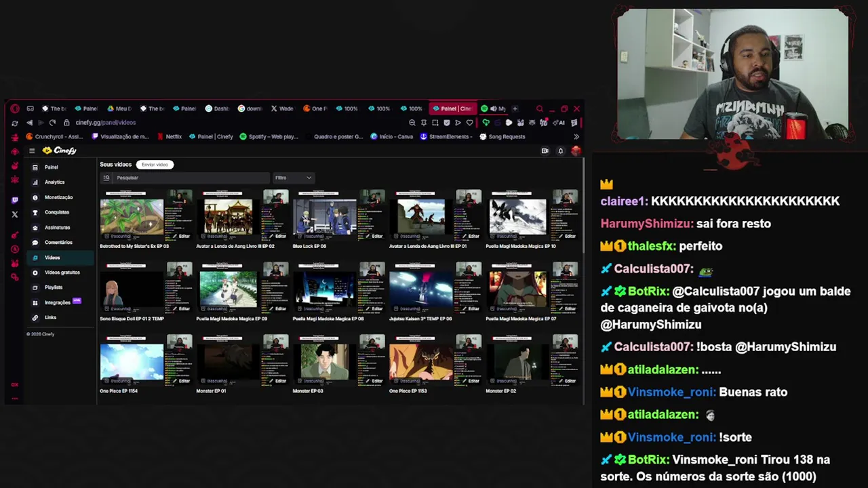Open Assinaturas in the sidebar
This screenshot has width=868, height=488.
pos(60,227)
